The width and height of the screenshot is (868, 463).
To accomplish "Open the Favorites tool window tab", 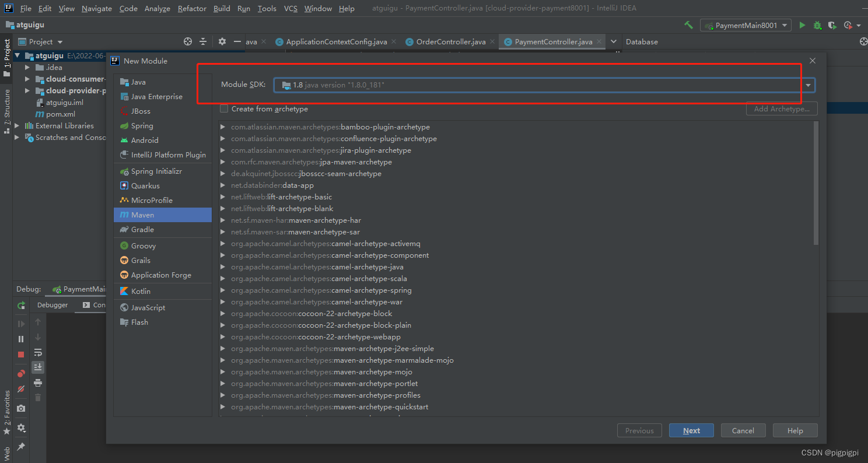I will [6, 412].
